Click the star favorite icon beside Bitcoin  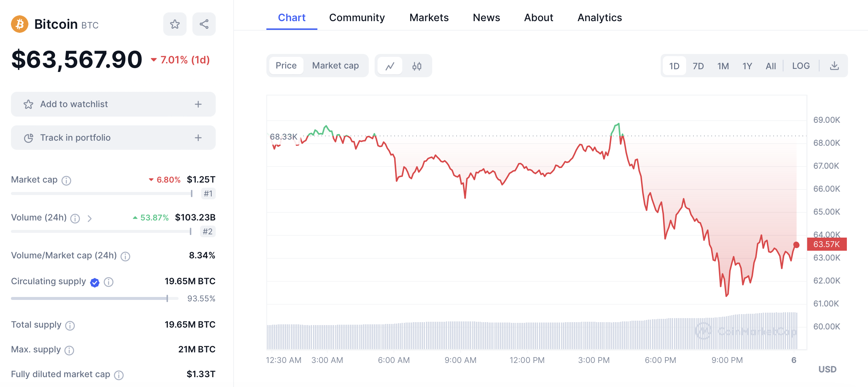[175, 24]
